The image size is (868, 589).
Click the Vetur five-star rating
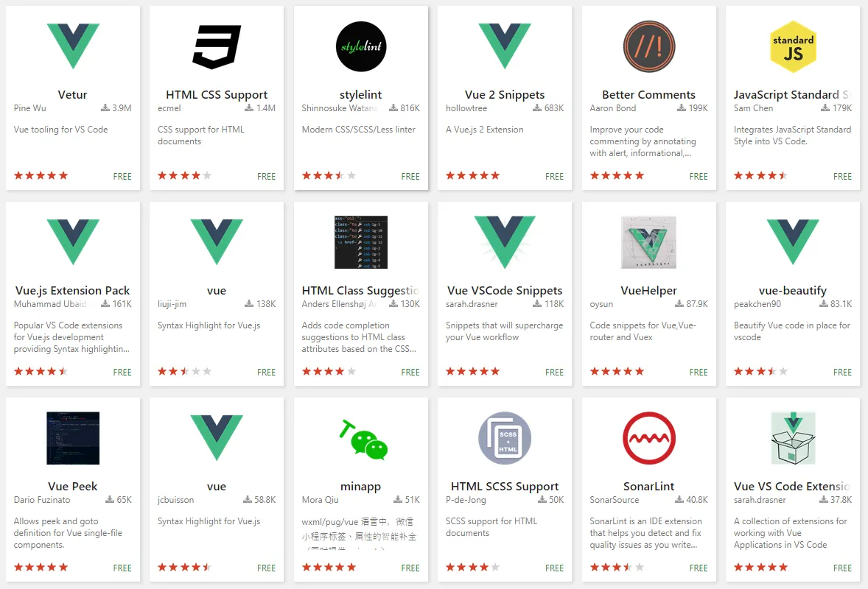tap(41, 175)
